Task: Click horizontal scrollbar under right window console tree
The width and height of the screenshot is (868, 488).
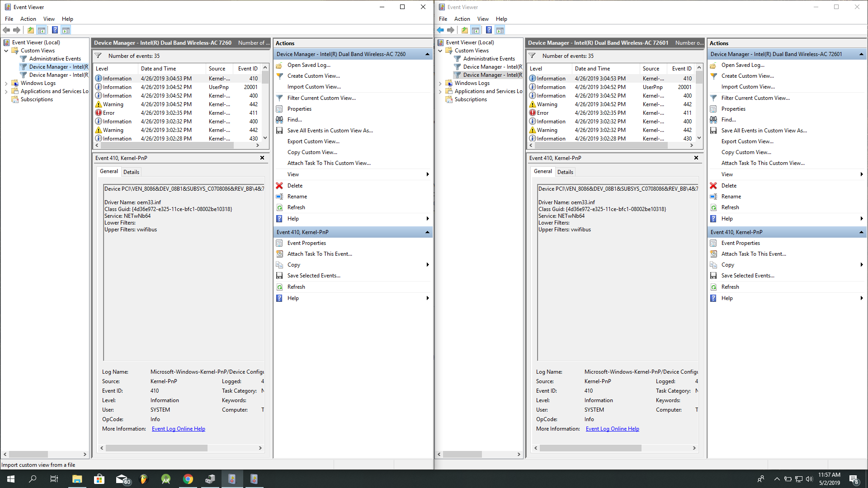Action: [x=479, y=455]
